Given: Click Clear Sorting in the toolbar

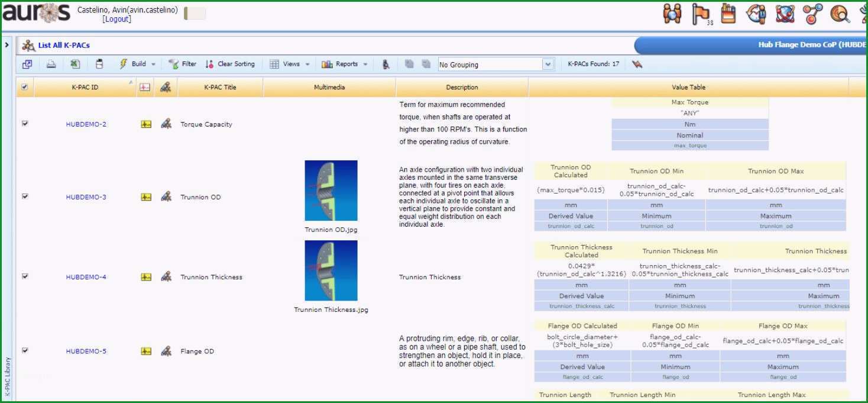Looking at the screenshot, I should tap(230, 64).
